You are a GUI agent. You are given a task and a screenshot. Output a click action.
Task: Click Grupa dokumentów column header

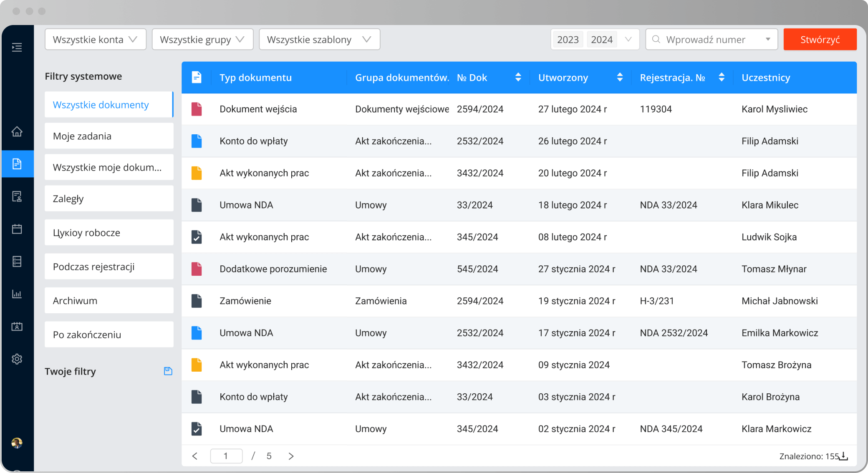pos(401,77)
